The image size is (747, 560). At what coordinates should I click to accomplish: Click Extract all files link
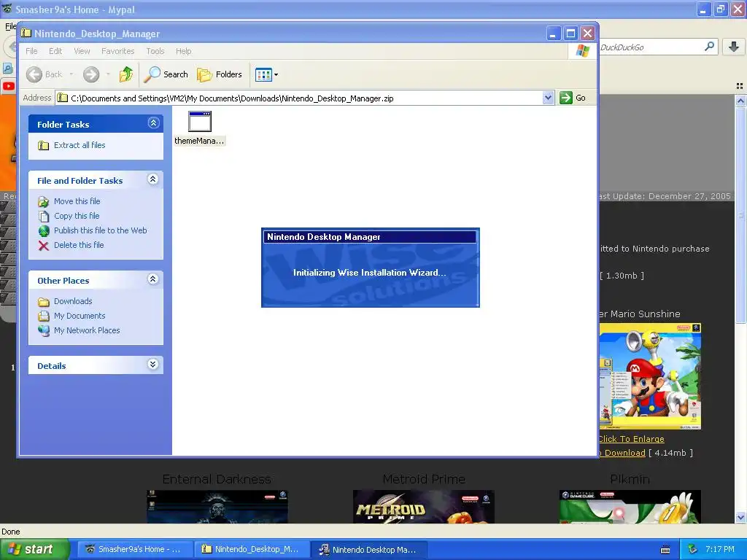coord(80,145)
